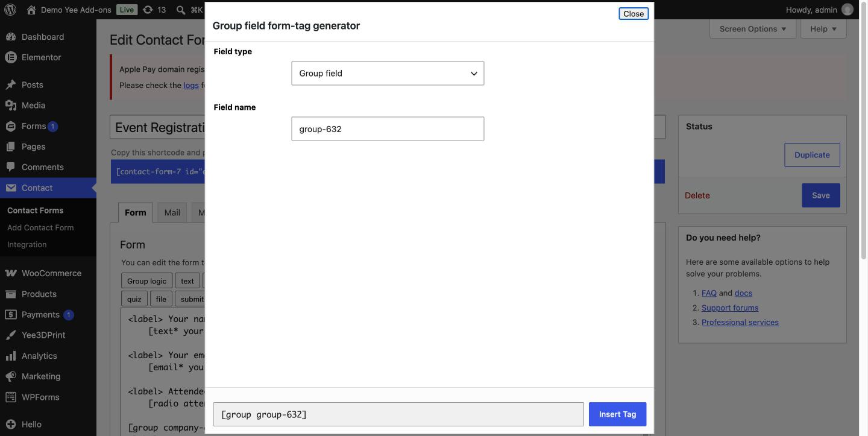This screenshot has height=436, width=868.
Task: Open the admin bar search icon
Action: 180,10
